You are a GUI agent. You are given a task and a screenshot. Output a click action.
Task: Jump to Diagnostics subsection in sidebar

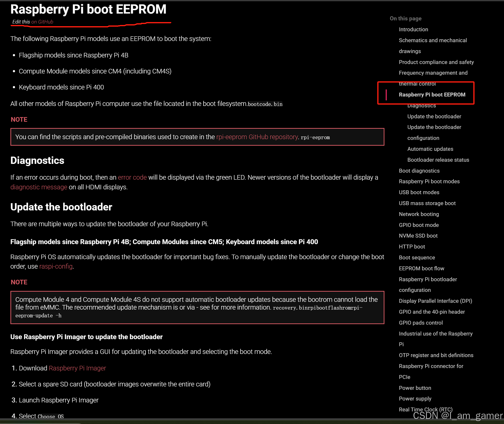click(x=422, y=106)
